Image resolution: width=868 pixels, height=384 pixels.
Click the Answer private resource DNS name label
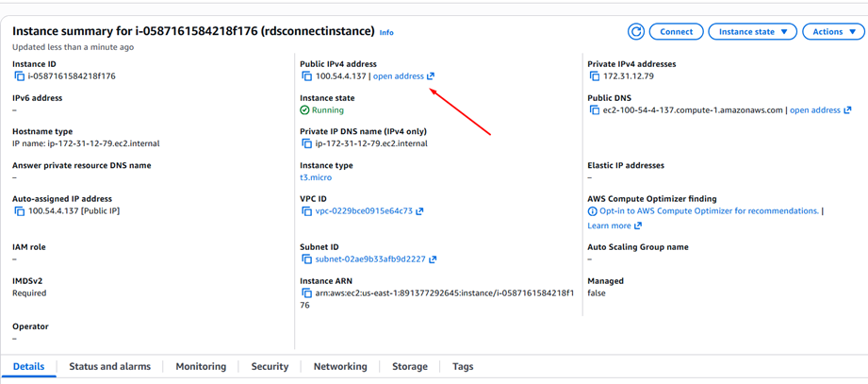coord(81,165)
